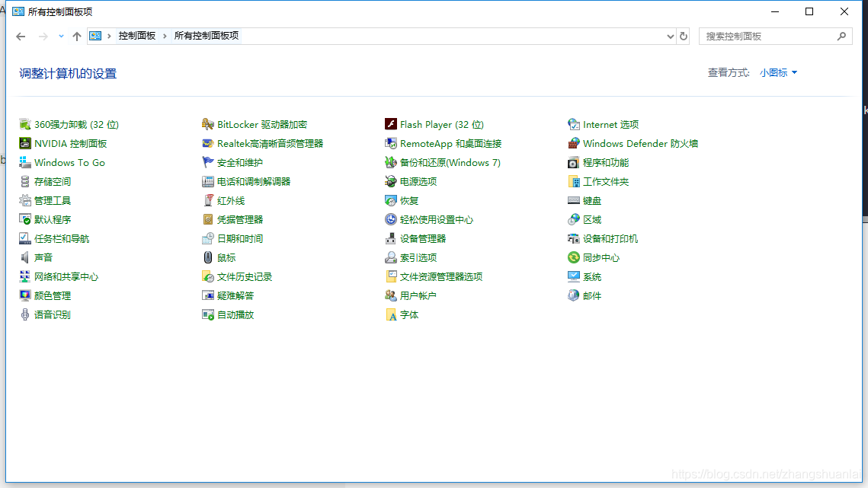
Task: Click the 管理工具 gear icon
Action: (x=25, y=200)
